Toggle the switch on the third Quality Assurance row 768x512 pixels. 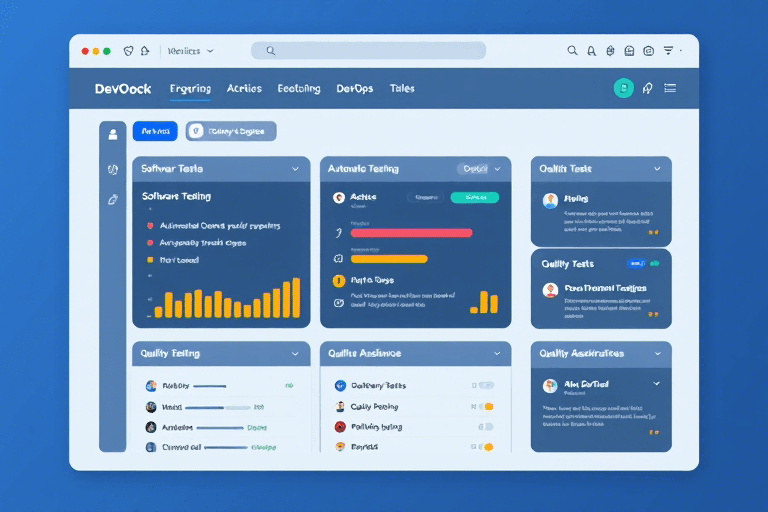[x=484, y=427]
